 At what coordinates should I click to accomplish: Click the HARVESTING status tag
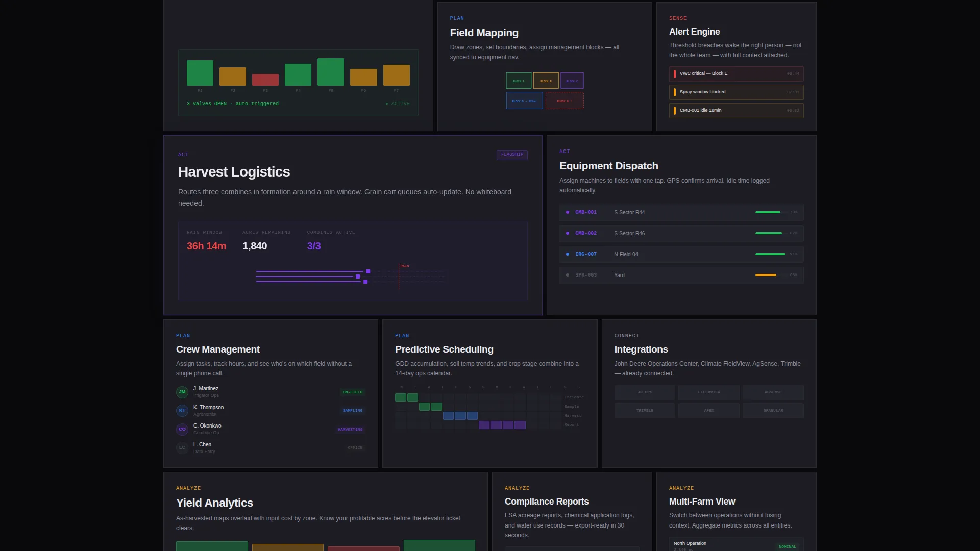(x=350, y=430)
